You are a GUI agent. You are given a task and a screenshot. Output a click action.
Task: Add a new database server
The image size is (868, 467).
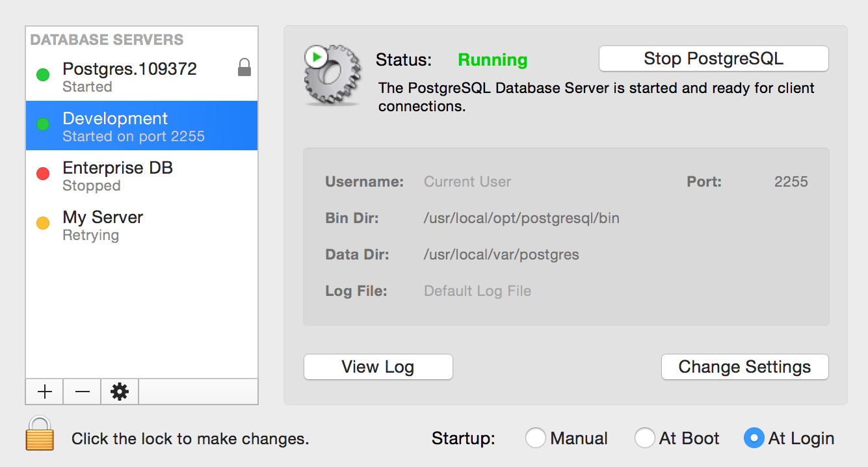pos(44,391)
